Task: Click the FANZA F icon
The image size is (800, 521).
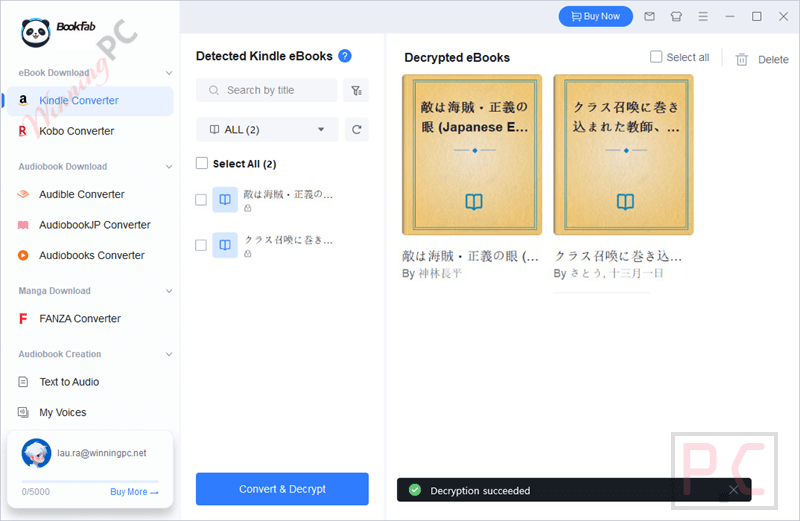Action: (x=23, y=319)
